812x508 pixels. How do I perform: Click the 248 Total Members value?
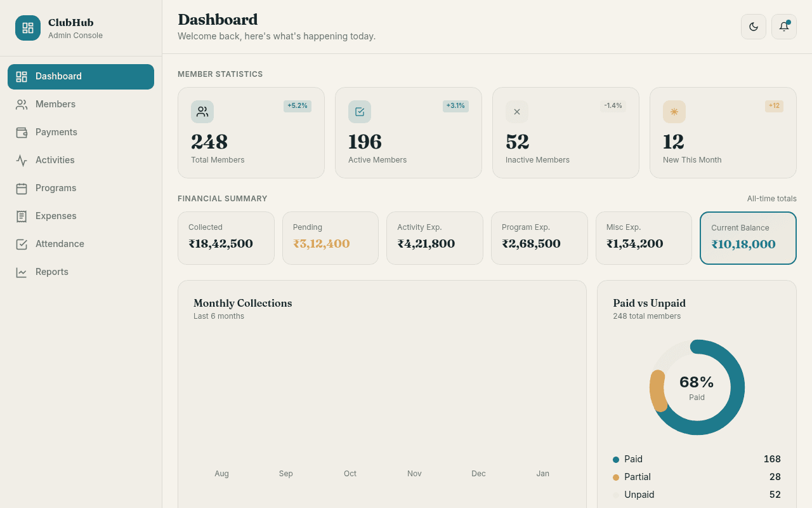tap(209, 142)
